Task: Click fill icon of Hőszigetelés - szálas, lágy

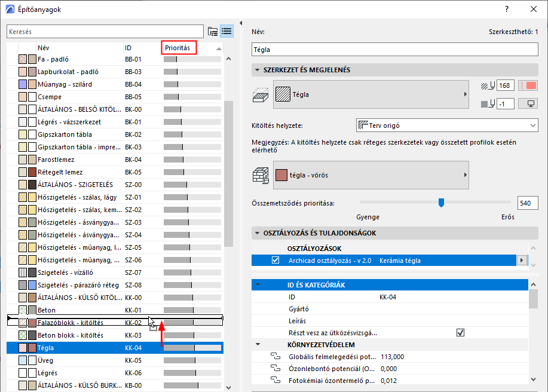Action: pos(23,197)
